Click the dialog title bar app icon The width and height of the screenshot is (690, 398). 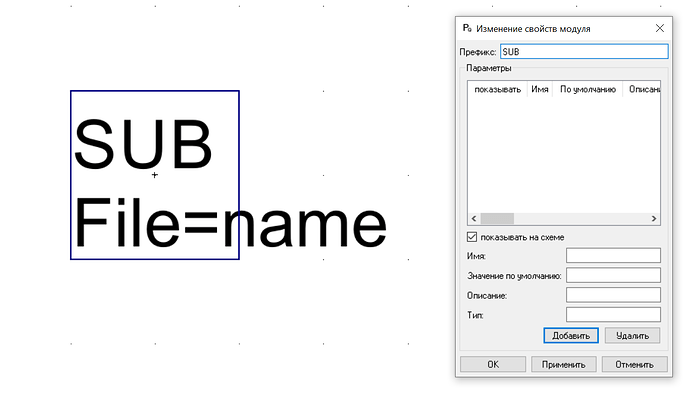click(467, 28)
